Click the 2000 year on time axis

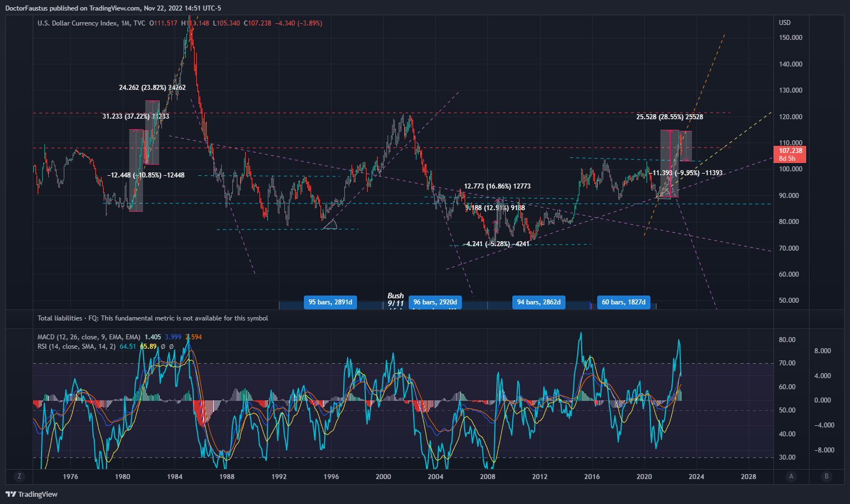(383, 477)
